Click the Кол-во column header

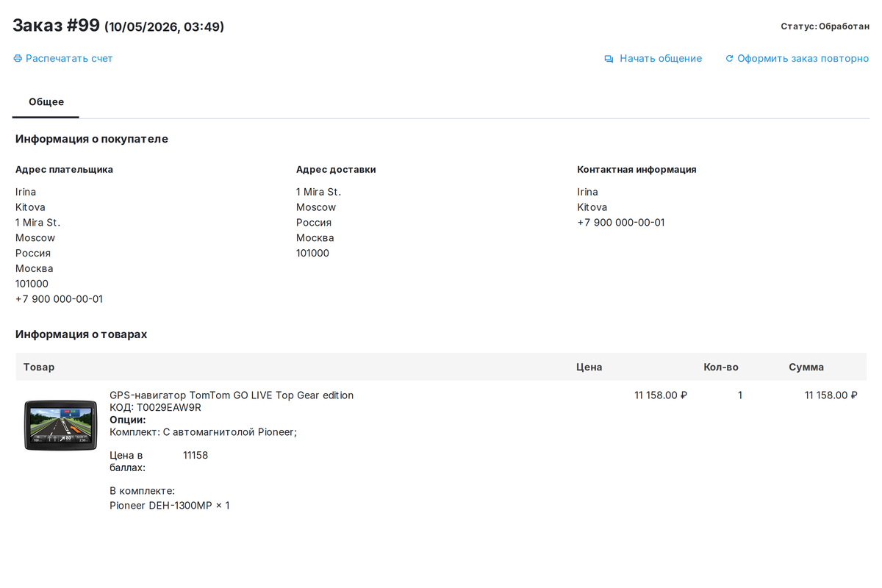721,367
